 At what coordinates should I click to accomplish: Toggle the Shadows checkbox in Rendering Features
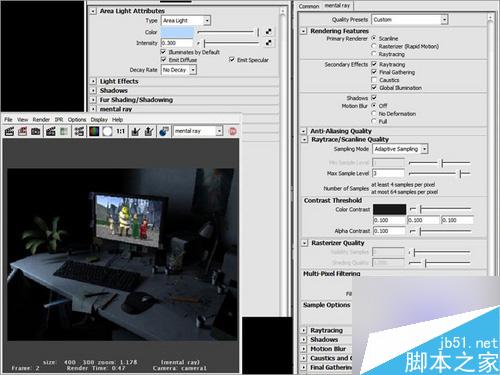click(x=374, y=98)
